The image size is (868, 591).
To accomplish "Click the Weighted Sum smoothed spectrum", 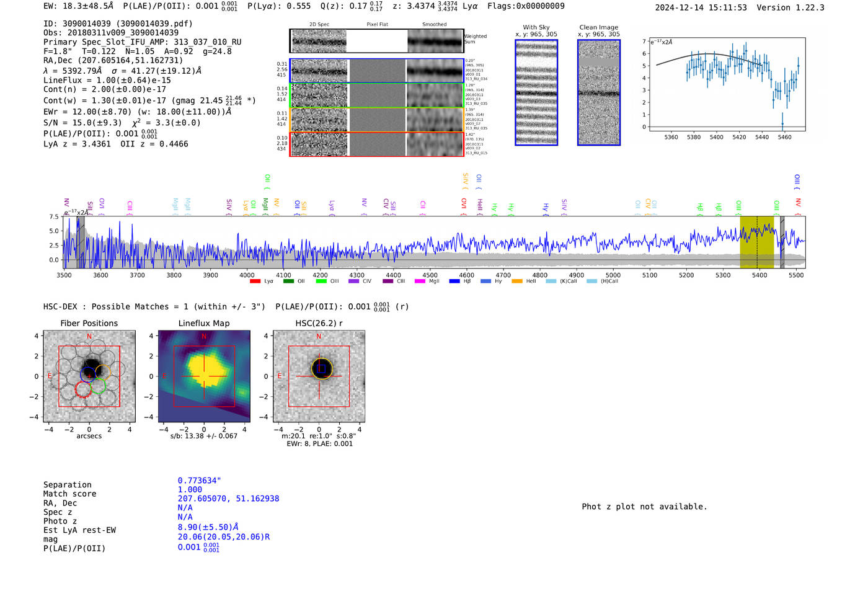I will (x=435, y=41).
